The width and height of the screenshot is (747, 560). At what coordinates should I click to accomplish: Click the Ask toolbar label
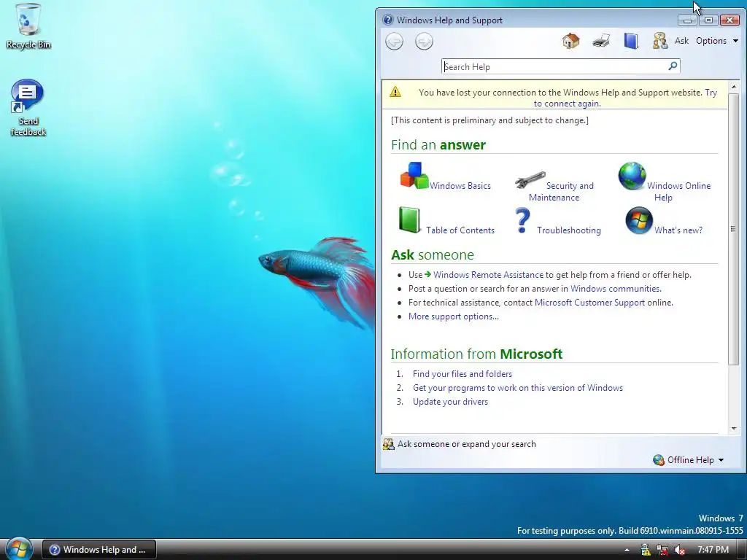pos(681,41)
